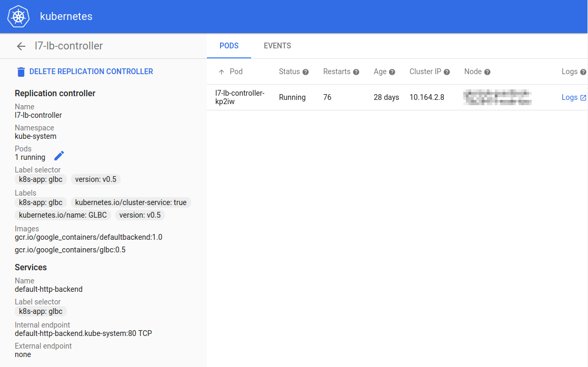The width and height of the screenshot is (588, 367).
Task: Go back using the left arrow
Action: (21, 46)
